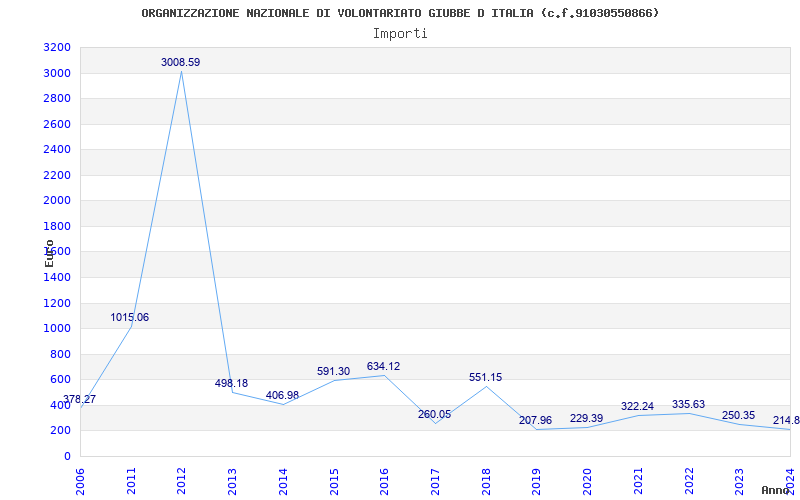Select the 1015.06 data label
Image resolution: width=800 pixels, height=500 pixels.
pos(130,317)
